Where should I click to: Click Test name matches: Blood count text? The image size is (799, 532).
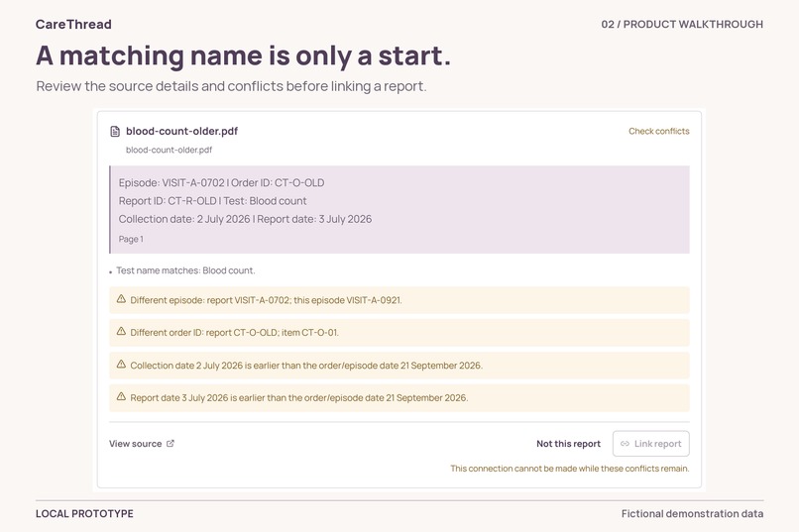[x=185, y=270]
